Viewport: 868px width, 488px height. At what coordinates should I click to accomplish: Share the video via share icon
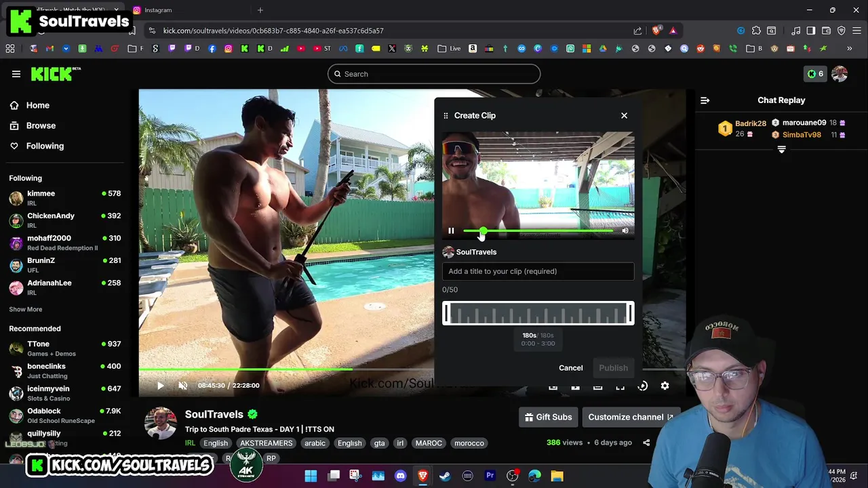646,443
